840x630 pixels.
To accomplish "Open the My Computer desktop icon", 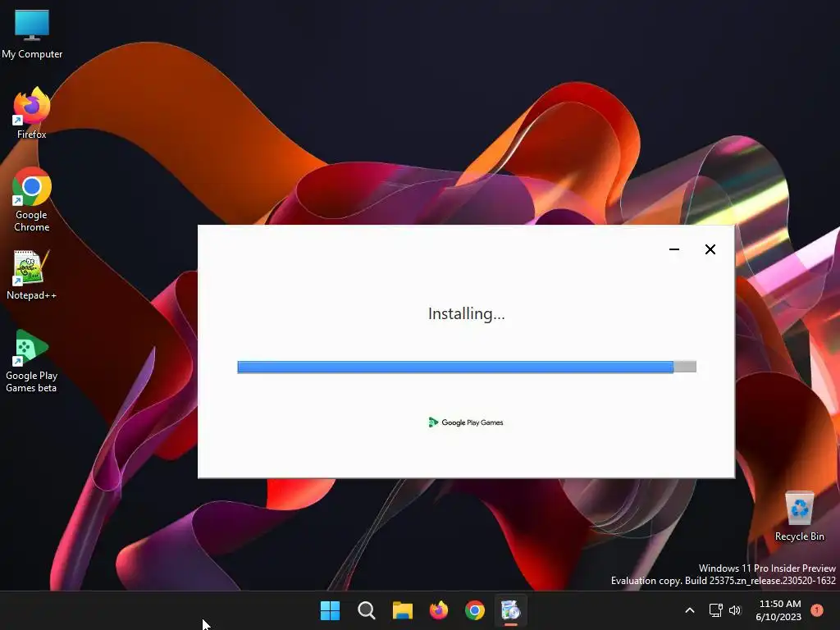I will coord(32,34).
